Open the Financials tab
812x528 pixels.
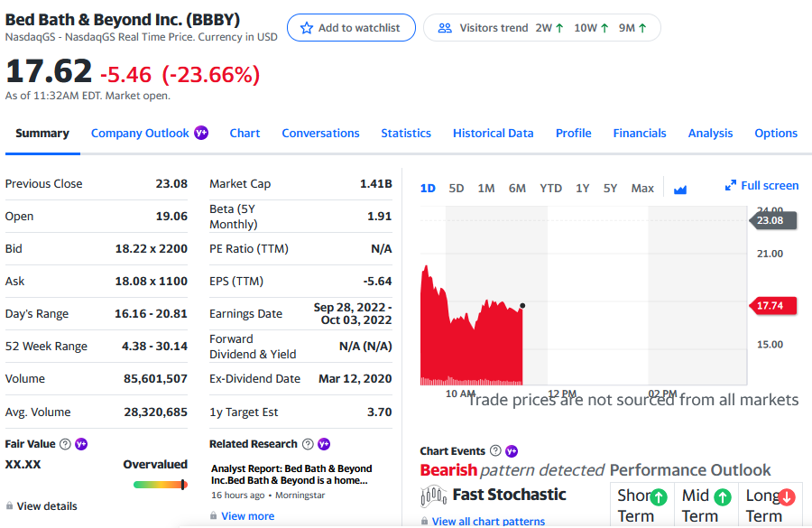(640, 134)
